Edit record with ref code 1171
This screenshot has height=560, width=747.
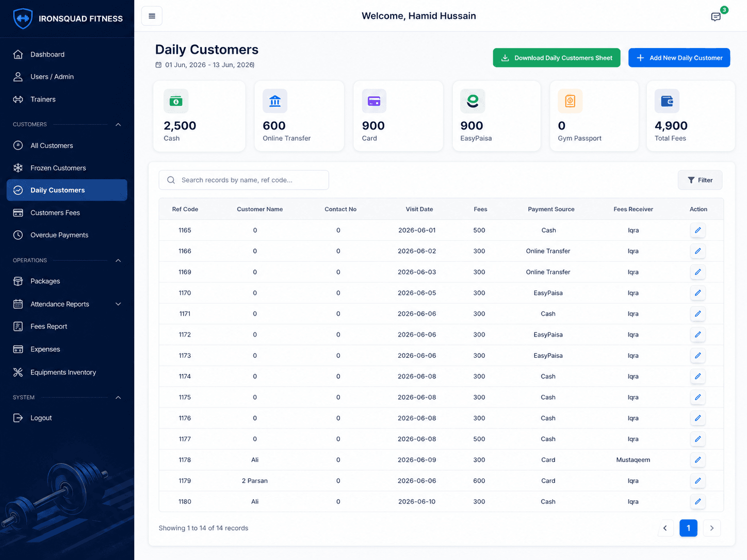coord(697,314)
